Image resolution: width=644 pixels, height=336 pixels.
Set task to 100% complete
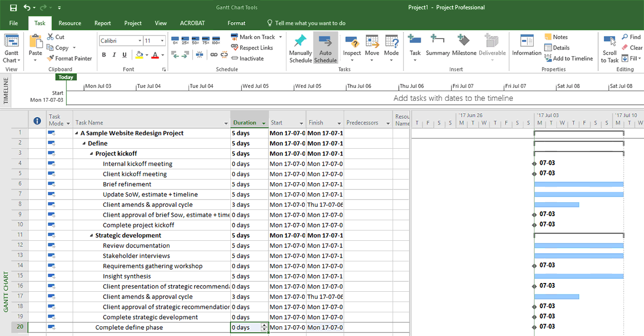[216, 40]
